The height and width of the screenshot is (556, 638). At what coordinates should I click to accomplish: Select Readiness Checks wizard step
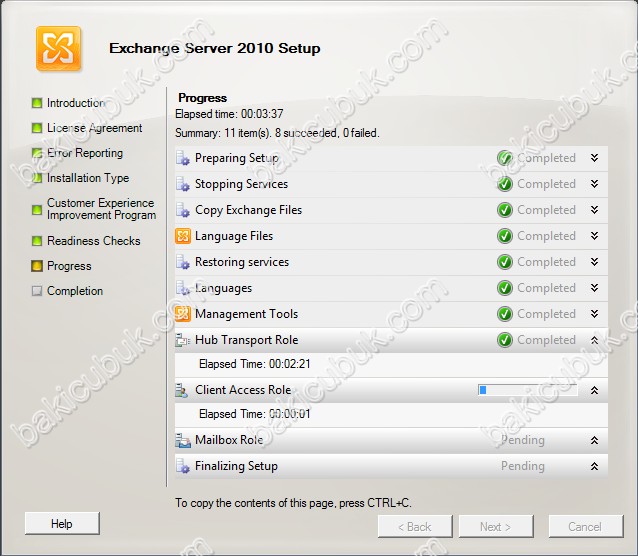click(x=94, y=241)
